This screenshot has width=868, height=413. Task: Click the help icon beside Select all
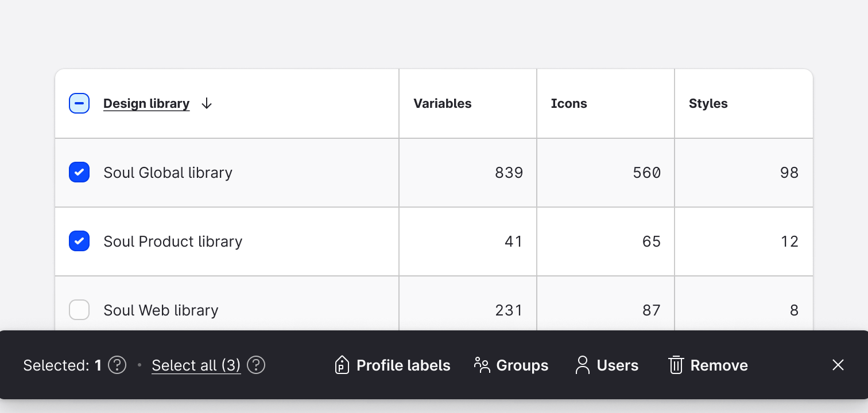point(257,365)
